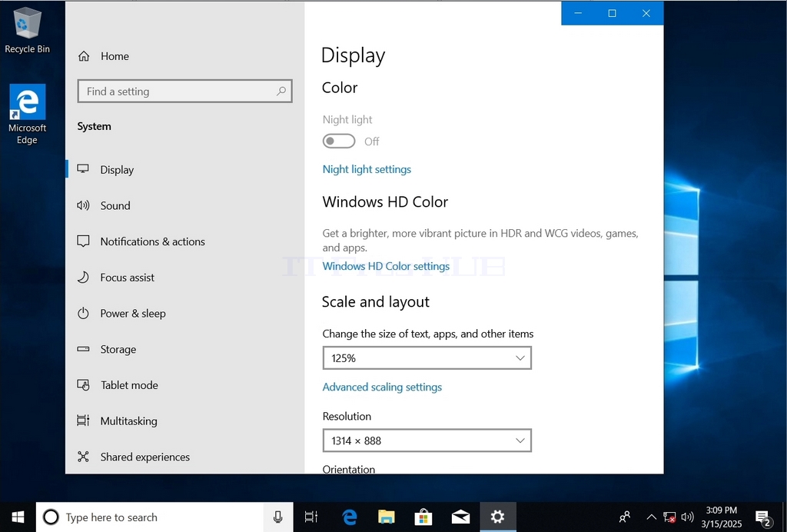Click the Settings gear on the taskbar

[x=497, y=517]
